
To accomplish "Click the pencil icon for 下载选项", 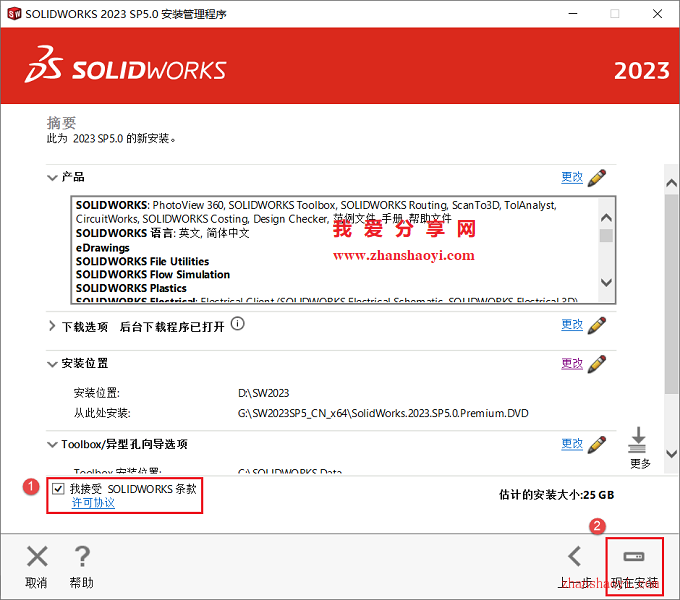I will pyautogui.click(x=597, y=326).
